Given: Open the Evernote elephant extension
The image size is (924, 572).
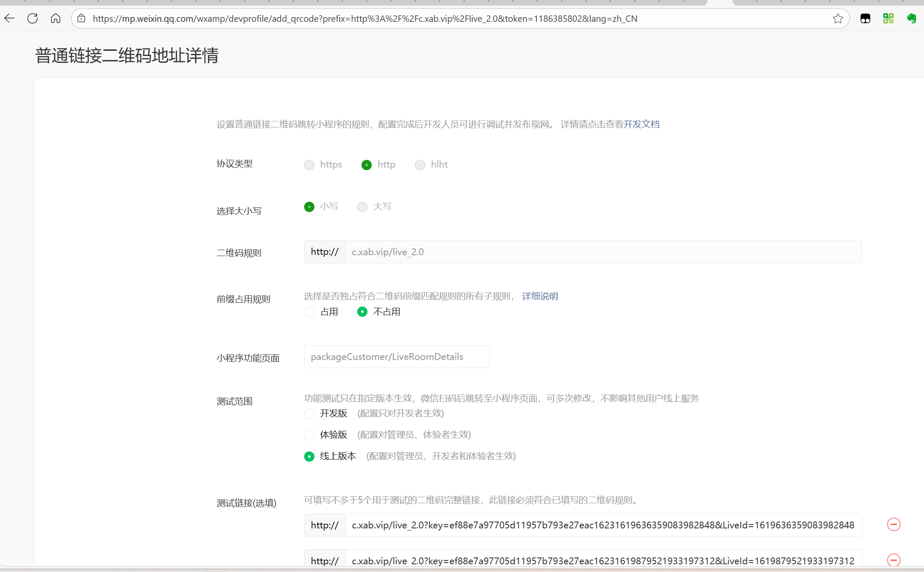Looking at the screenshot, I should coord(911,18).
